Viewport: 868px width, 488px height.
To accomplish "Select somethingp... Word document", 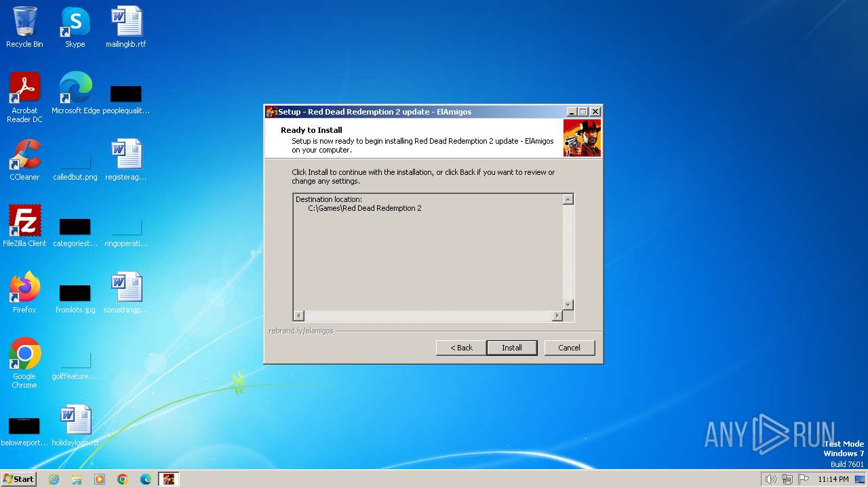I will (x=126, y=293).
